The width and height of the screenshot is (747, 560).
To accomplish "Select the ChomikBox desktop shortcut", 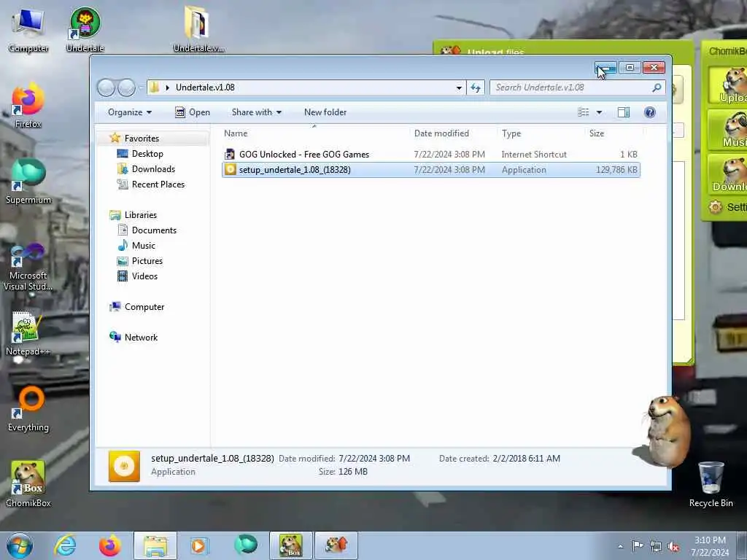I will (x=28, y=484).
